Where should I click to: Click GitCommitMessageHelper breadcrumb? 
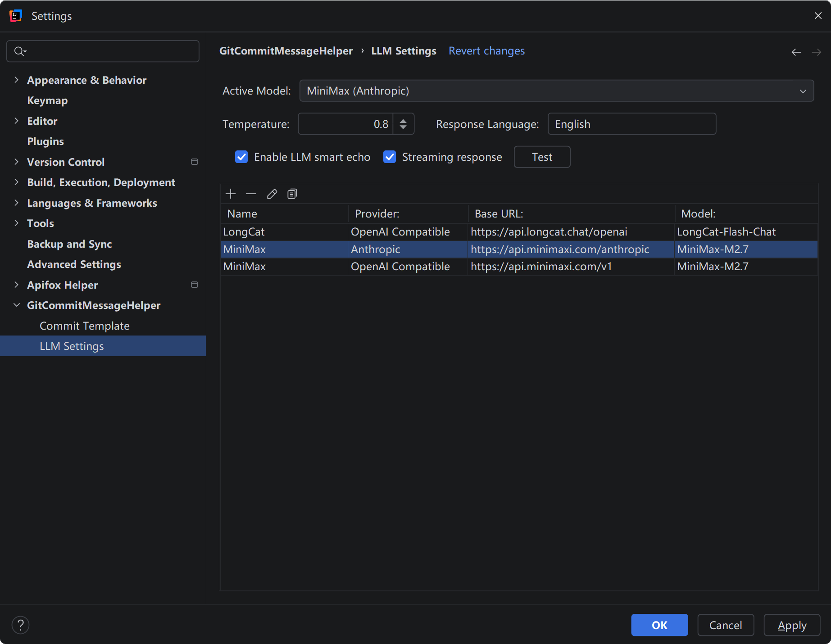(286, 51)
